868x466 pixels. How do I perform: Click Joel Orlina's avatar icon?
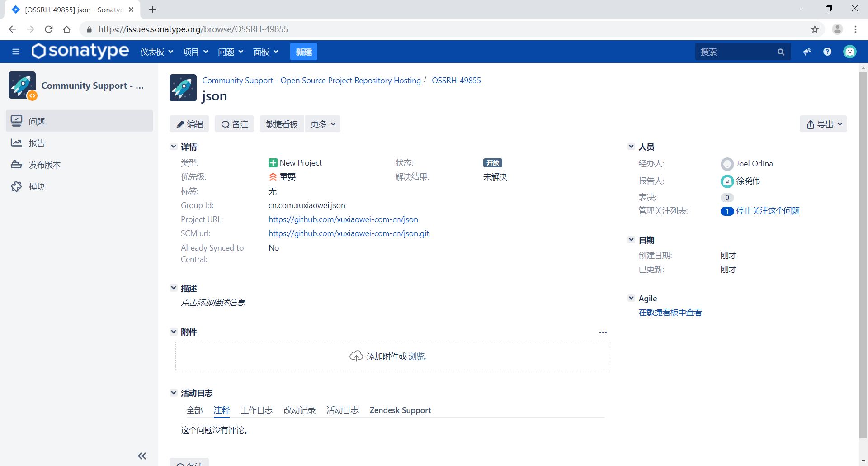coord(727,164)
